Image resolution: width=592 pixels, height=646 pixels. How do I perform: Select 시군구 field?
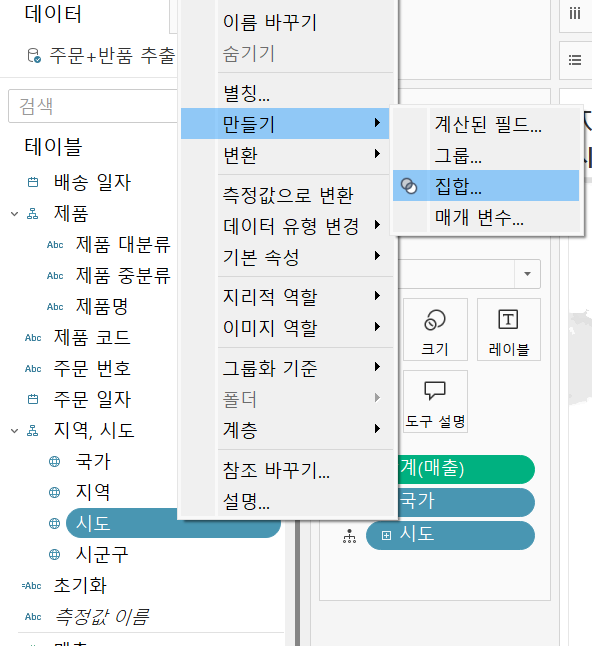coord(102,555)
